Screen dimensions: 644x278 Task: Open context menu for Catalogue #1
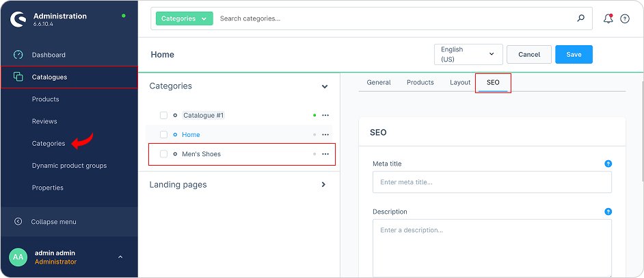[x=325, y=116]
